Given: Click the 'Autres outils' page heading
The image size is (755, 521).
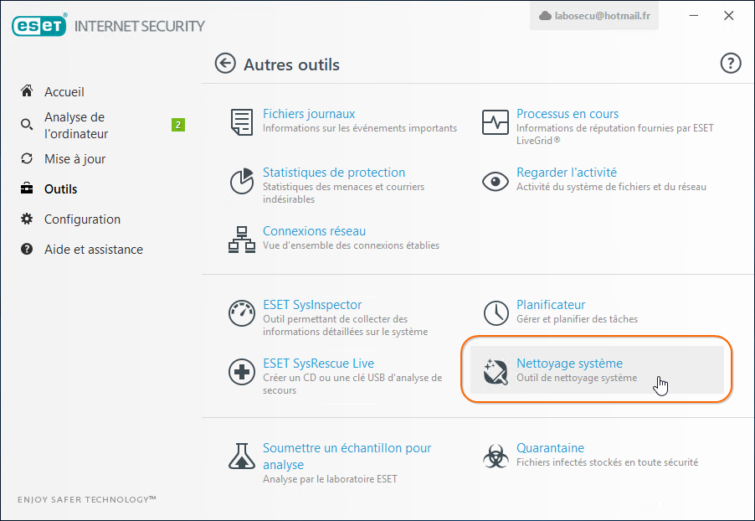Looking at the screenshot, I should click(291, 65).
